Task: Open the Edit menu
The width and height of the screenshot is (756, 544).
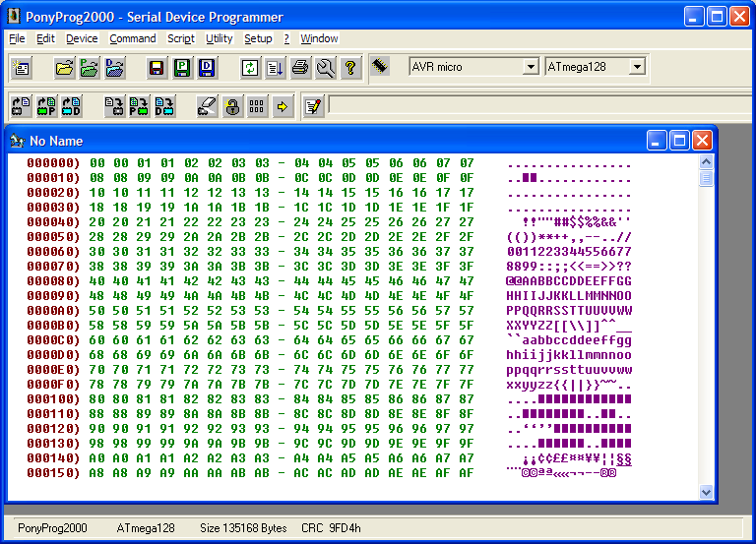Action: [x=46, y=38]
